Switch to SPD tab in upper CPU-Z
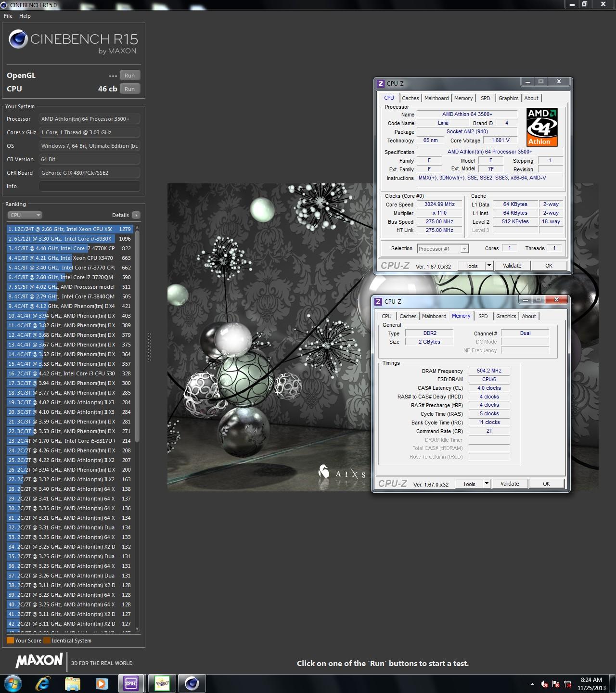The image size is (616, 693). 486,98
